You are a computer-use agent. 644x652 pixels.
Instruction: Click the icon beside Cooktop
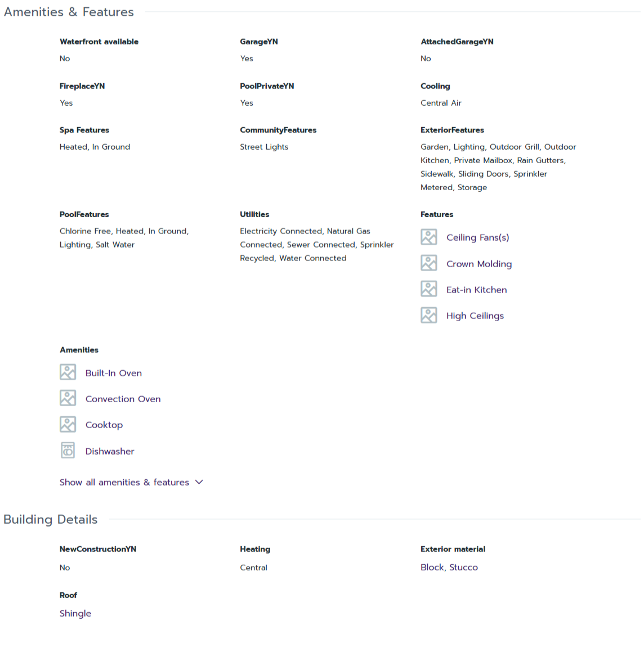[68, 424]
